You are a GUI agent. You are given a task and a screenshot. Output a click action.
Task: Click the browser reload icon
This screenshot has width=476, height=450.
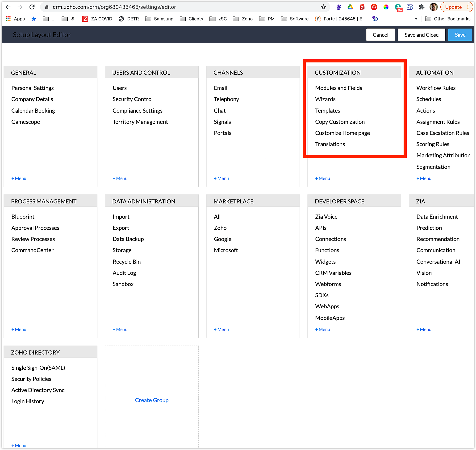pos(32,7)
